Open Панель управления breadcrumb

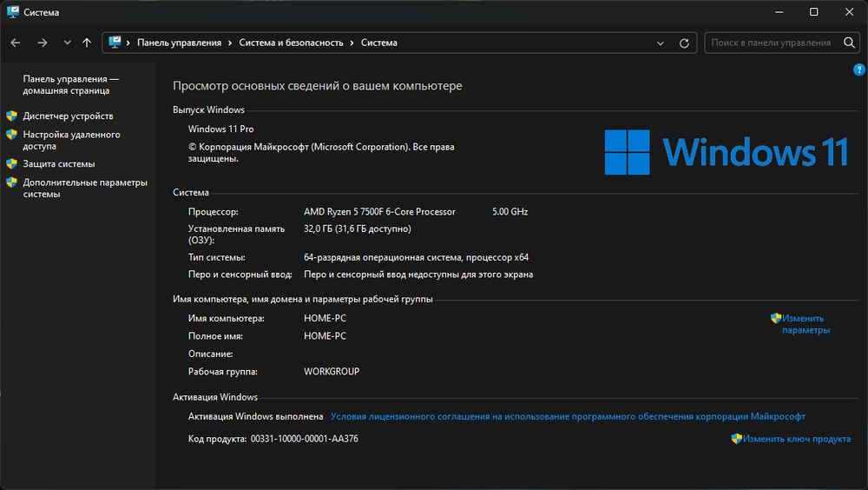(x=179, y=43)
